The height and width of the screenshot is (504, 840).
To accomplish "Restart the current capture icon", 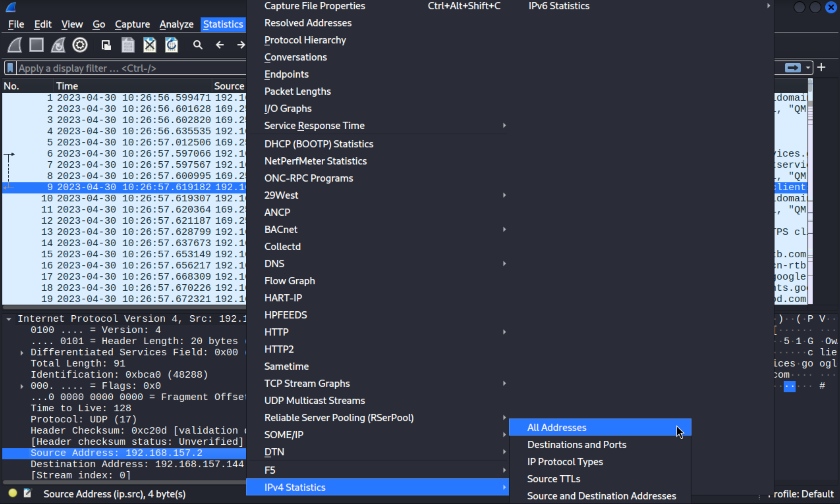I will point(58,45).
